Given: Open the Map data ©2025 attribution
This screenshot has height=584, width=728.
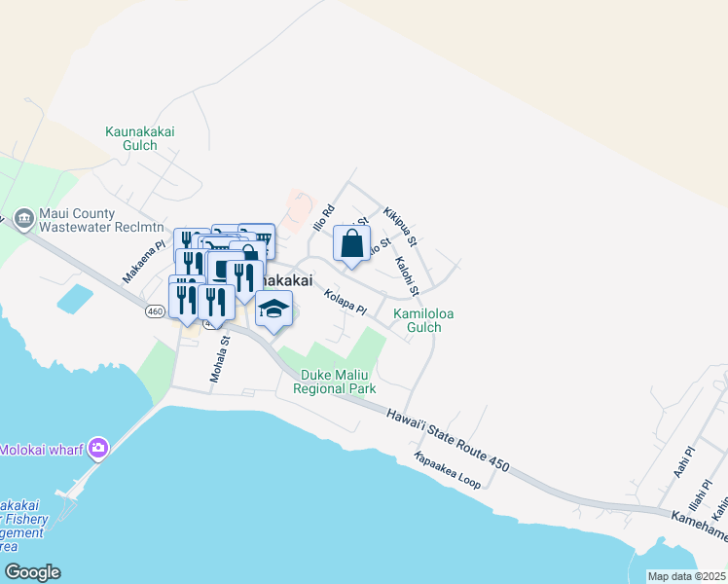Looking at the screenshot, I should pos(687,576).
